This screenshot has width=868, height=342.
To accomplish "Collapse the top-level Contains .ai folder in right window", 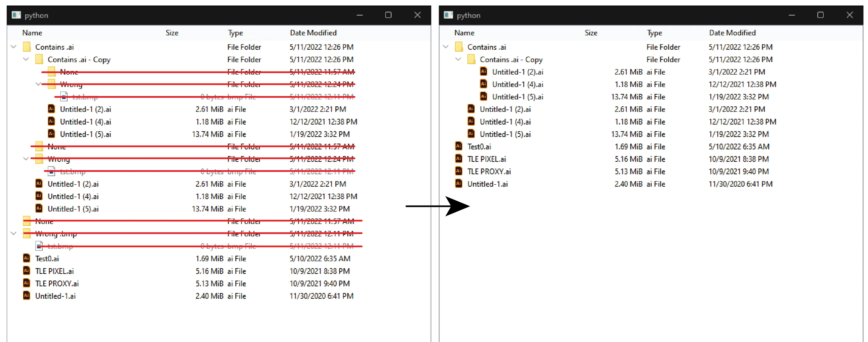I will 446,47.
